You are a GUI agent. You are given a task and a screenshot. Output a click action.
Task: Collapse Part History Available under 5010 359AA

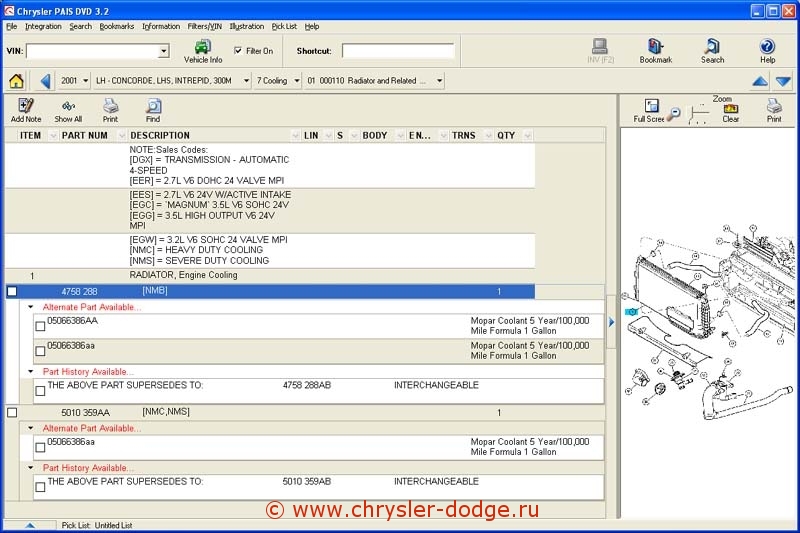[31, 468]
